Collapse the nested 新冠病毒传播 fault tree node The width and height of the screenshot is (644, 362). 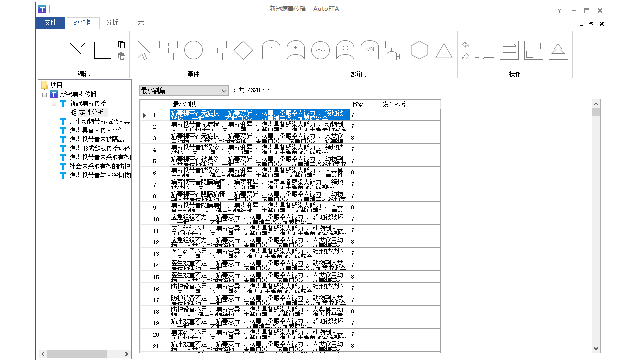click(54, 104)
